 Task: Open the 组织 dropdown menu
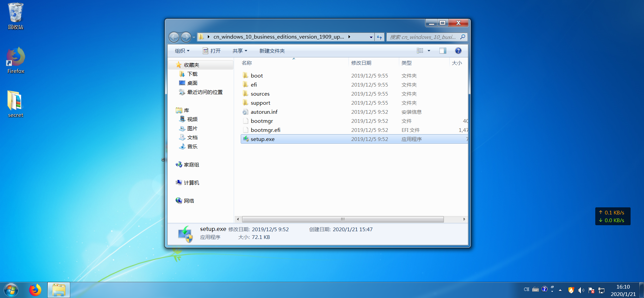(x=182, y=51)
